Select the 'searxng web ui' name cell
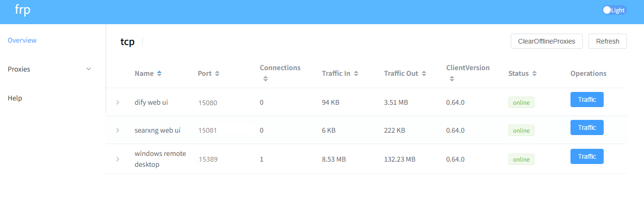 click(157, 130)
